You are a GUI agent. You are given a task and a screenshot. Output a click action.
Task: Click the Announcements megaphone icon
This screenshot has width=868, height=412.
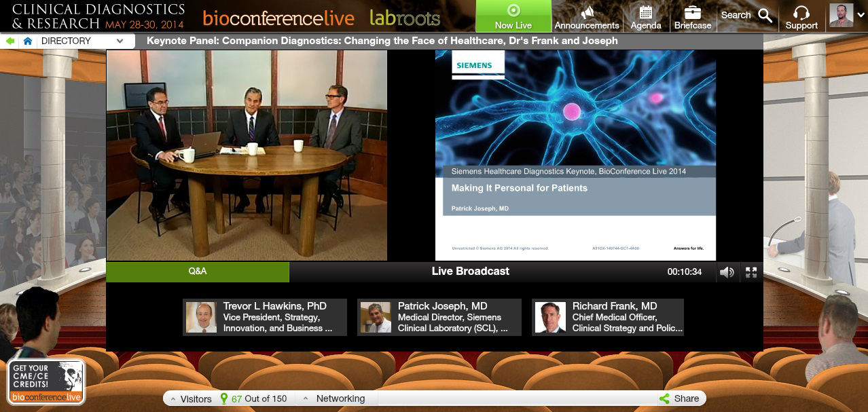click(587, 12)
